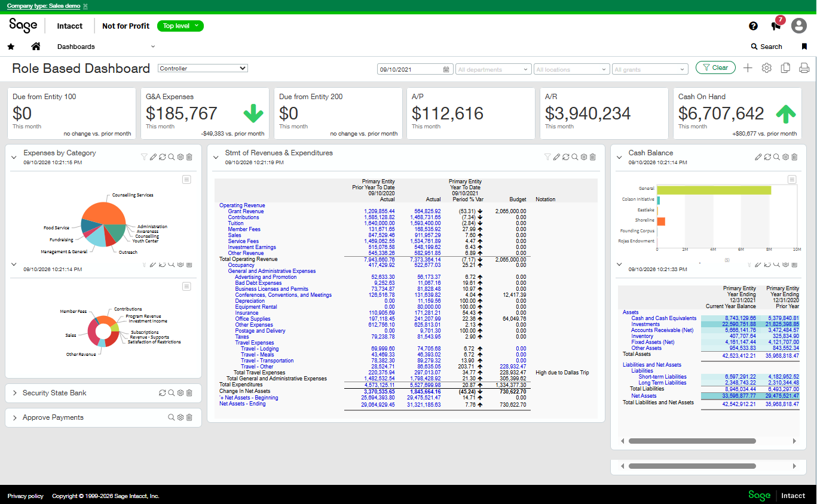Edit Stmt of Revenues & Expenditures with pencil
This screenshot has height=504, width=817.
556,157
